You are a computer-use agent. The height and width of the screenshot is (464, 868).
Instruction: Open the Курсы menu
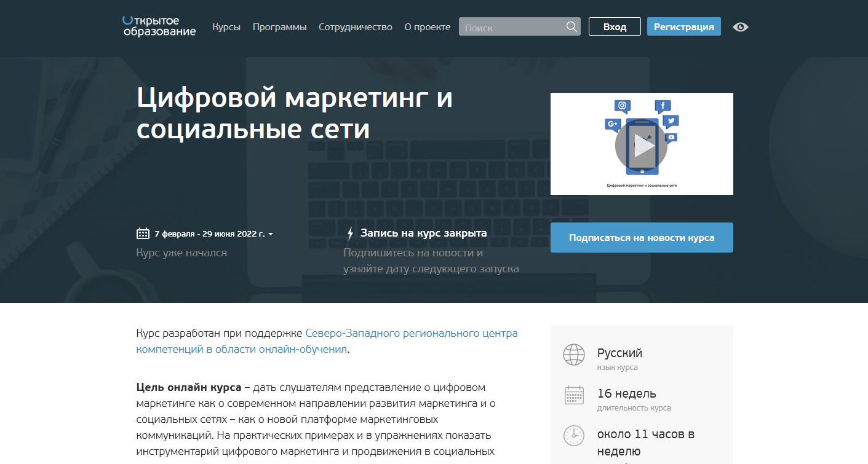pyautogui.click(x=226, y=27)
